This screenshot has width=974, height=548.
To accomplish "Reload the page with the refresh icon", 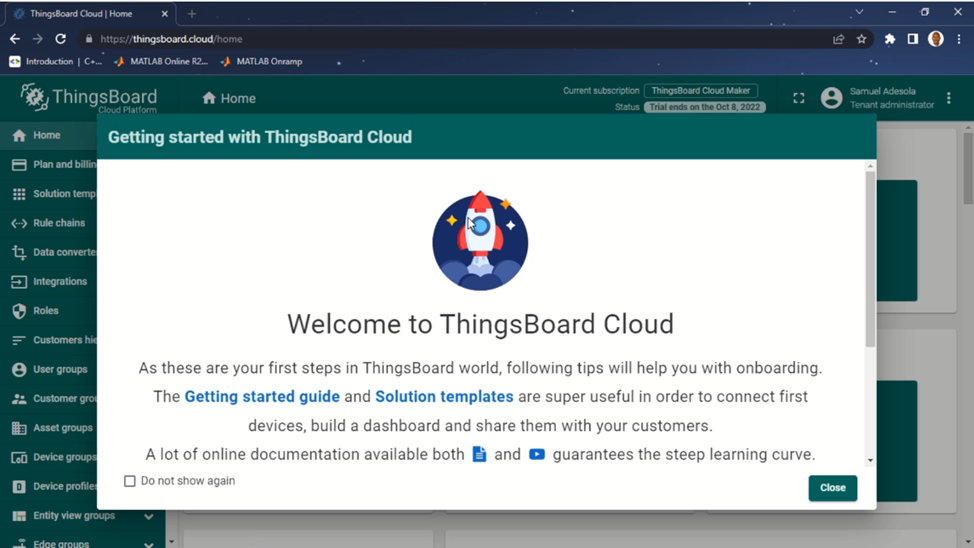I will (60, 39).
